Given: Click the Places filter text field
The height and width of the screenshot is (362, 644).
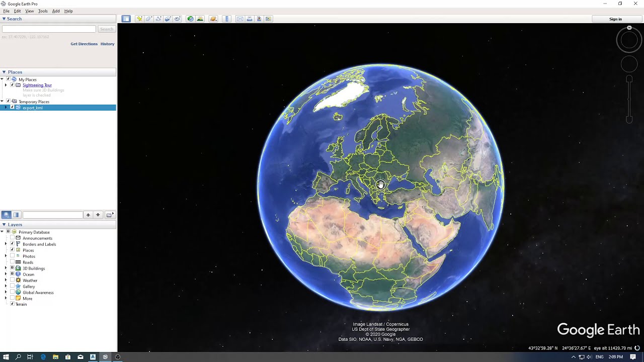Looking at the screenshot, I should point(53,215).
